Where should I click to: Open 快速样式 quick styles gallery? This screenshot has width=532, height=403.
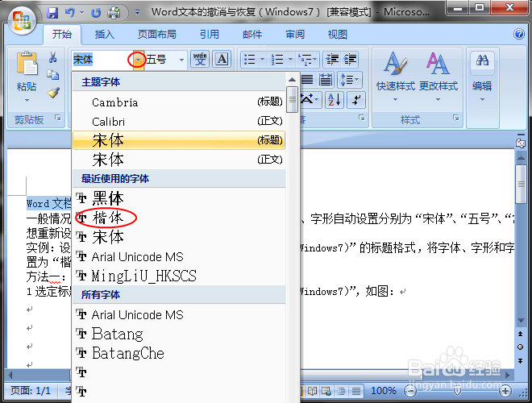click(396, 77)
